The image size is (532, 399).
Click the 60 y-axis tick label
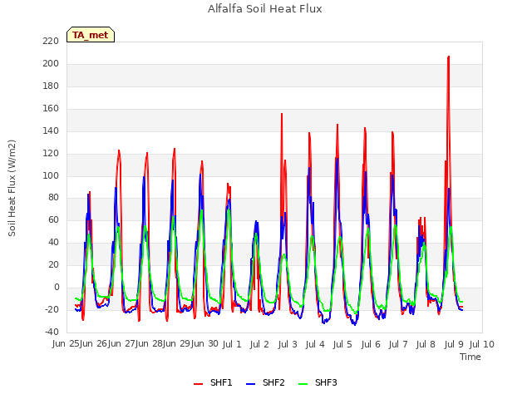click(x=53, y=220)
